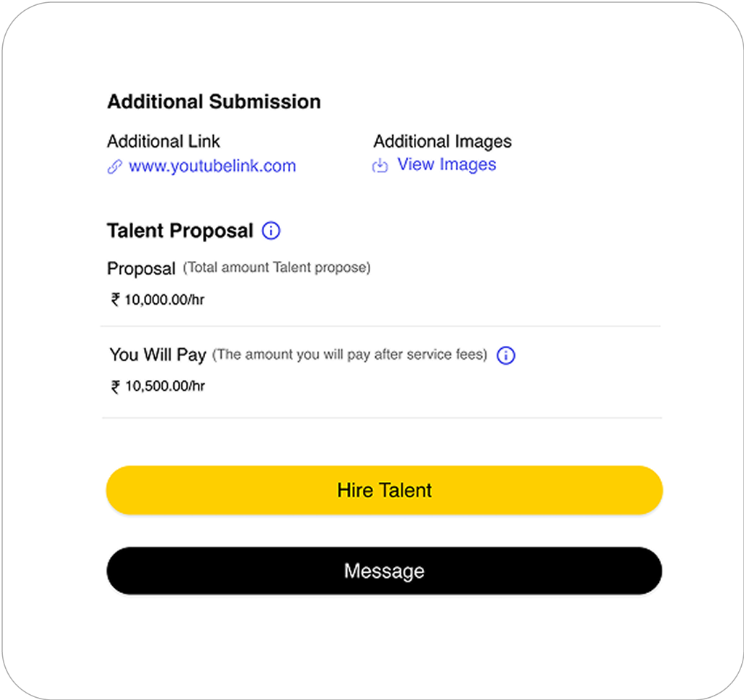Screen dimensions: 744x700
Task: Click the Proposal label
Action: 141,268
